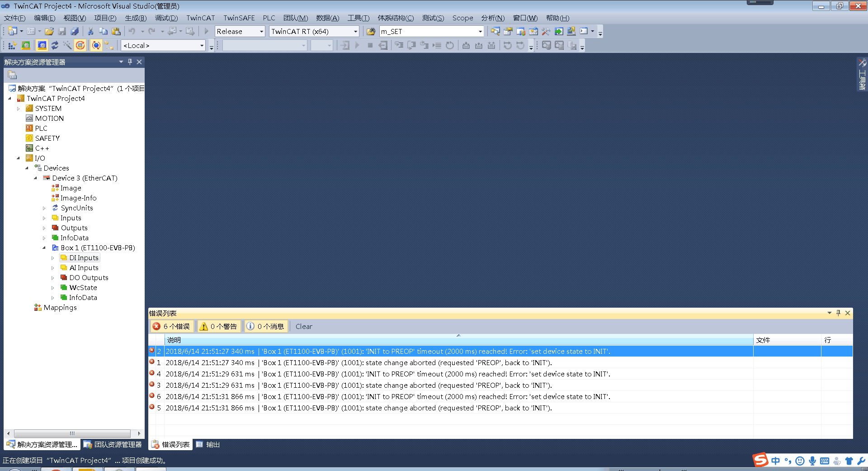
Task: Click the Undo arrow icon
Action: coord(132,31)
